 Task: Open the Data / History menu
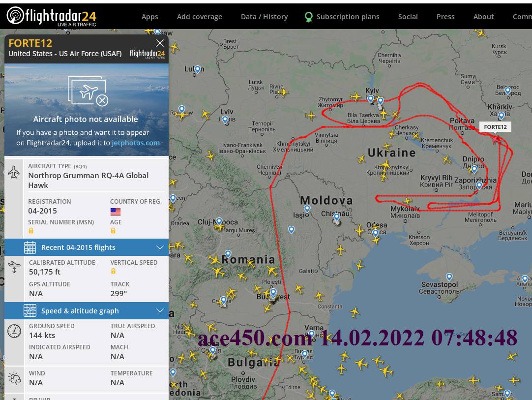tap(265, 17)
